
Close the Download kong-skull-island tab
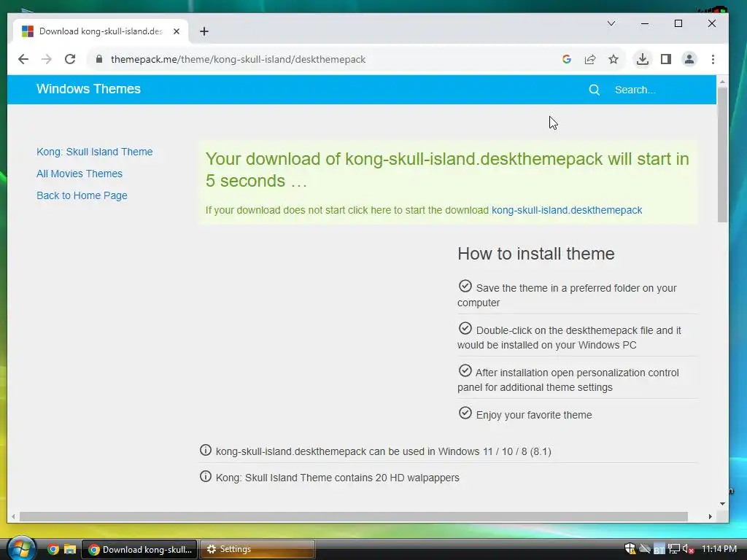177,31
